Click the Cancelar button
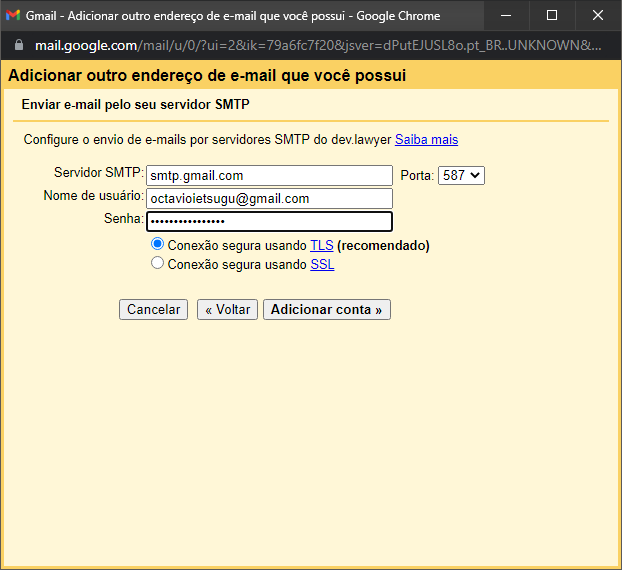Image resolution: width=622 pixels, height=570 pixels. click(x=153, y=309)
